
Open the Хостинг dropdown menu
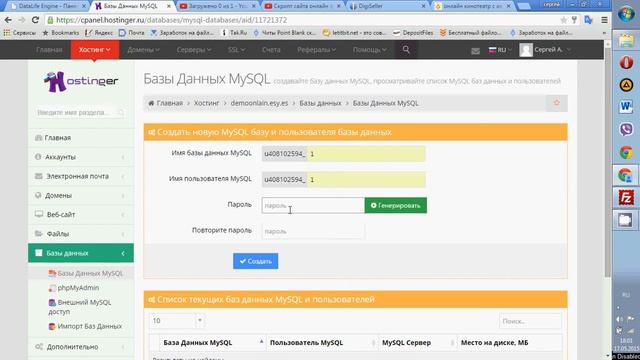coord(95,50)
